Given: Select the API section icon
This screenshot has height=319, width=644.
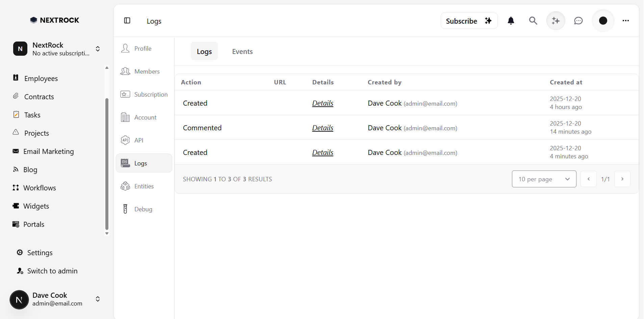Looking at the screenshot, I should (x=125, y=140).
